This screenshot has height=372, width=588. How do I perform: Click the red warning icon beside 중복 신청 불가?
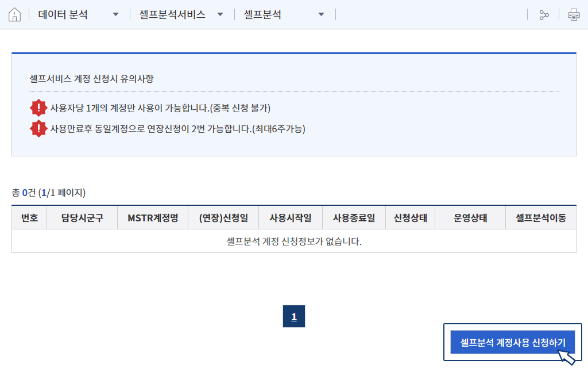tap(38, 108)
